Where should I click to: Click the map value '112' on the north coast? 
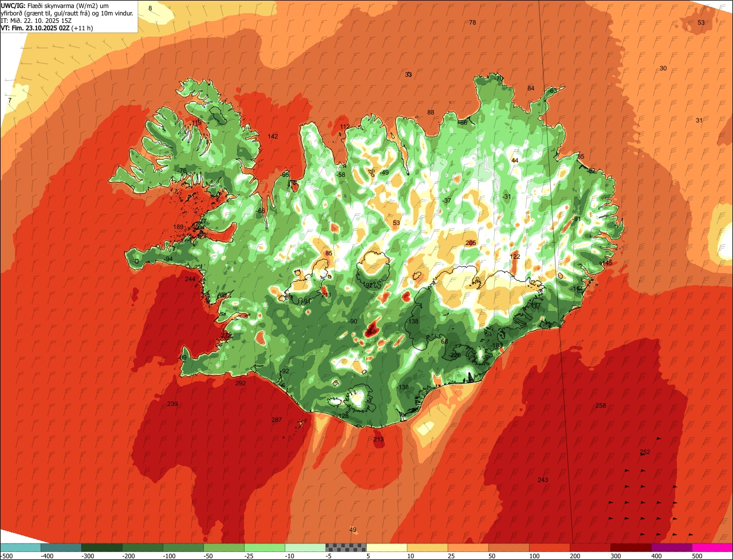(x=345, y=127)
